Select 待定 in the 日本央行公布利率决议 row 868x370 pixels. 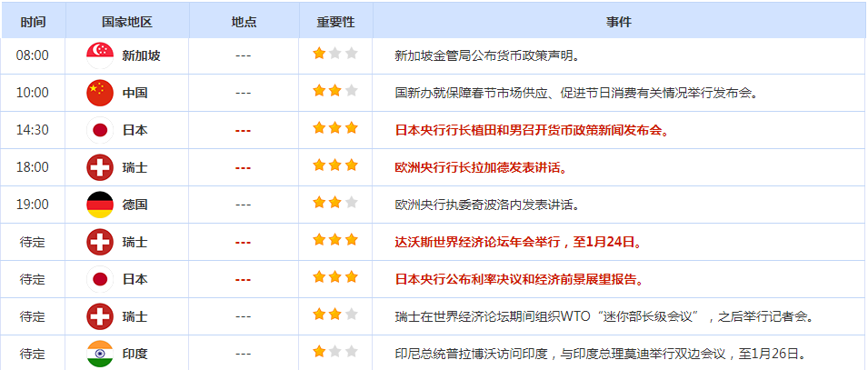pyautogui.click(x=32, y=279)
